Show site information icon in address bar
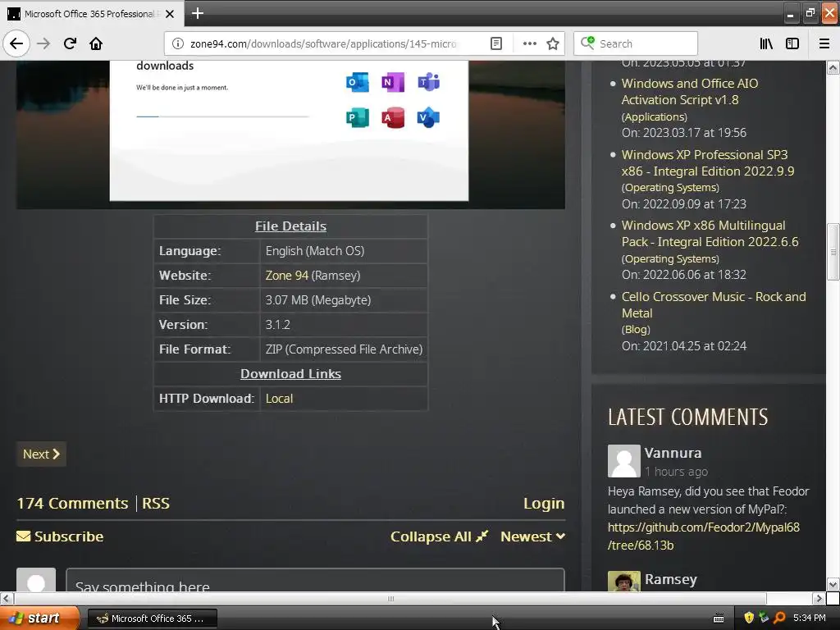Image resolution: width=840 pixels, height=630 pixels. point(178,43)
